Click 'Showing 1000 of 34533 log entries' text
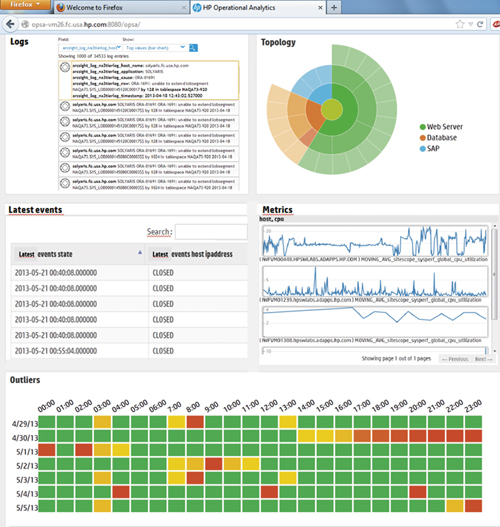 pos(93,56)
